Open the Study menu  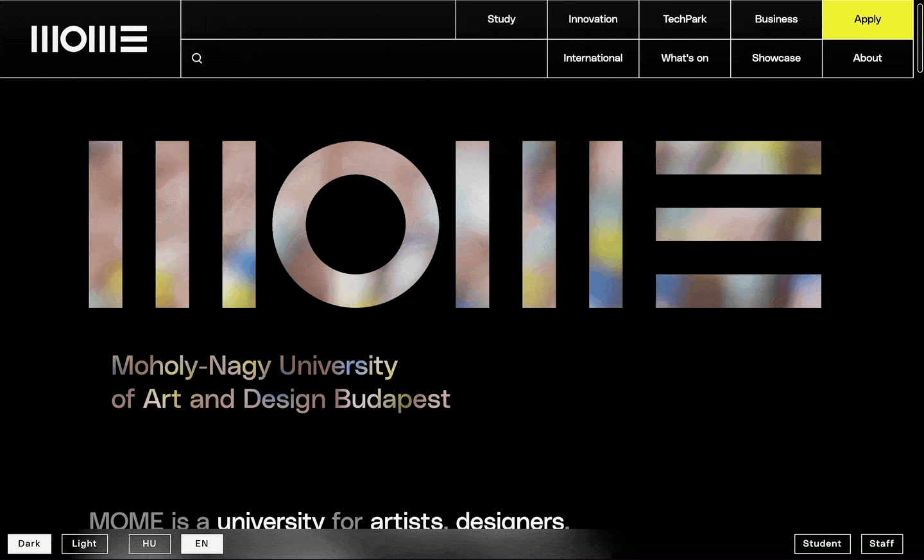click(501, 19)
